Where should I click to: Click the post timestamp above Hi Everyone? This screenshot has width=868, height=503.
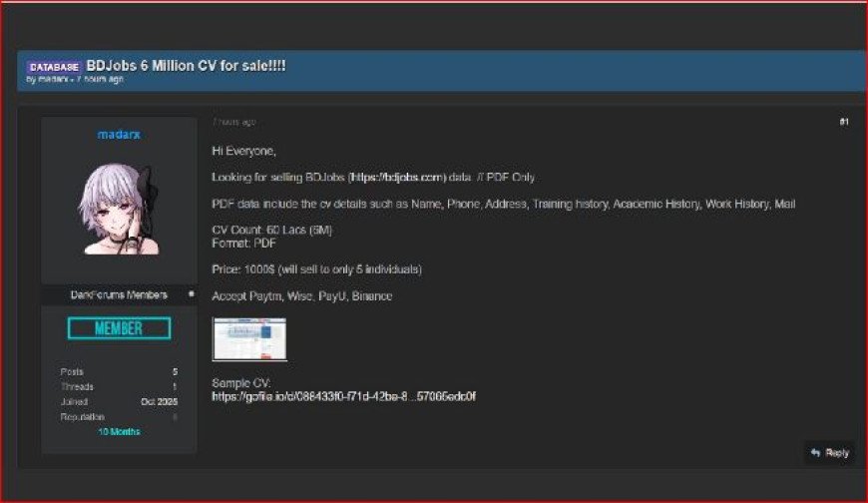(x=233, y=122)
